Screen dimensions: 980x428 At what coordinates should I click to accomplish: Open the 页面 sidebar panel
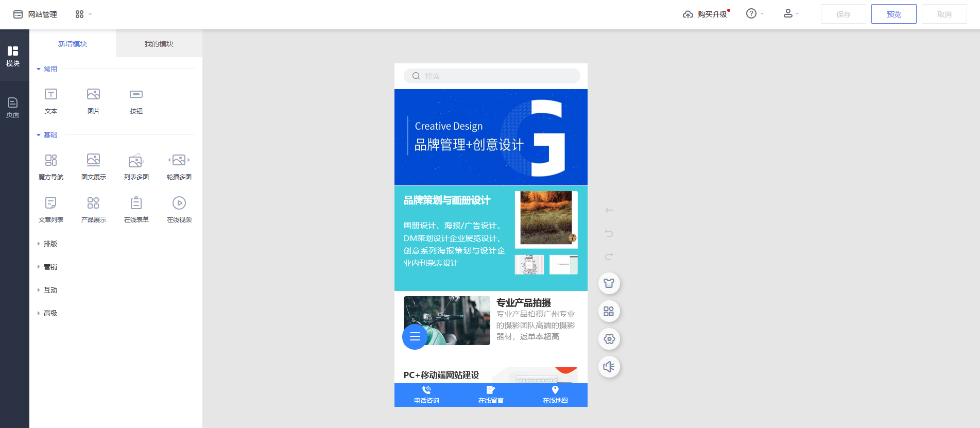[x=13, y=107]
